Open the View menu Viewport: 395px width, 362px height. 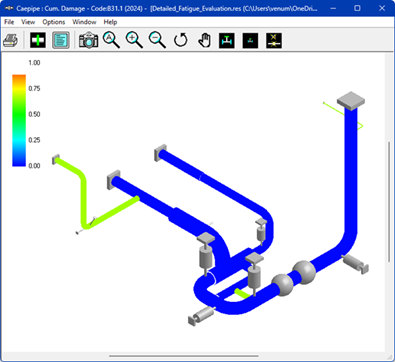pos(28,22)
